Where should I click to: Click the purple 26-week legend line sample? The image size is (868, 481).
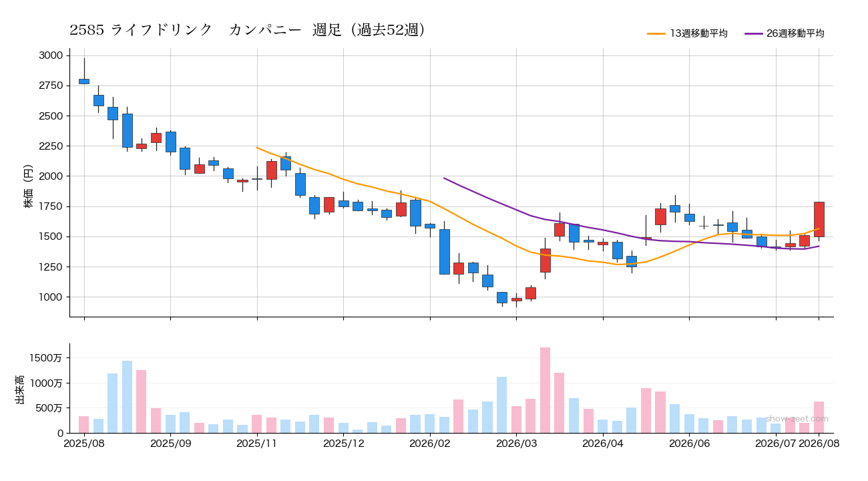[x=754, y=33]
